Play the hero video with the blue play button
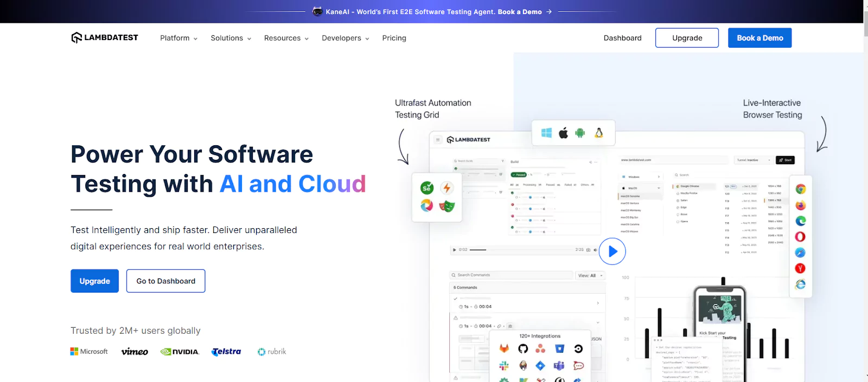This screenshot has height=382, width=868. [612, 251]
